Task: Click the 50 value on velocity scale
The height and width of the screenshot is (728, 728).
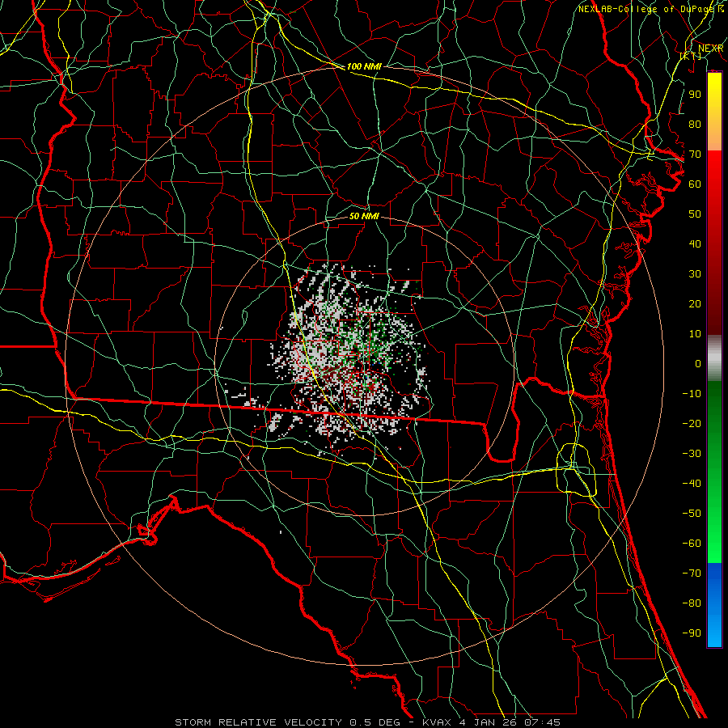Action: click(x=695, y=214)
